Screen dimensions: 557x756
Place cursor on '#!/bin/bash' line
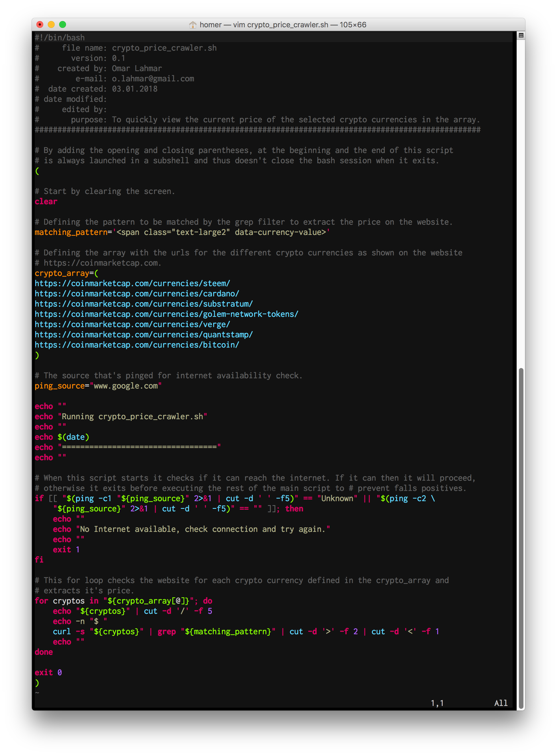pyautogui.click(x=60, y=38)
